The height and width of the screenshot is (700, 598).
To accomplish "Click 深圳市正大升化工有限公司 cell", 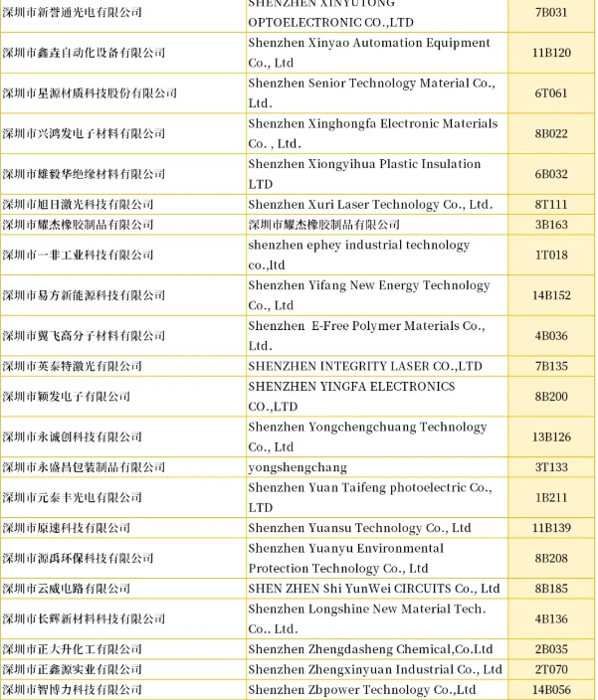I will 72,649.
